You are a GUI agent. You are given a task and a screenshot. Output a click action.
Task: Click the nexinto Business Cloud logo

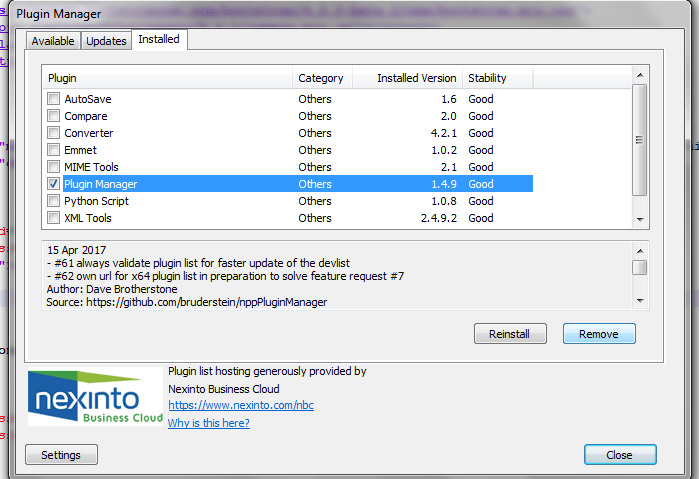click(95, 396)
